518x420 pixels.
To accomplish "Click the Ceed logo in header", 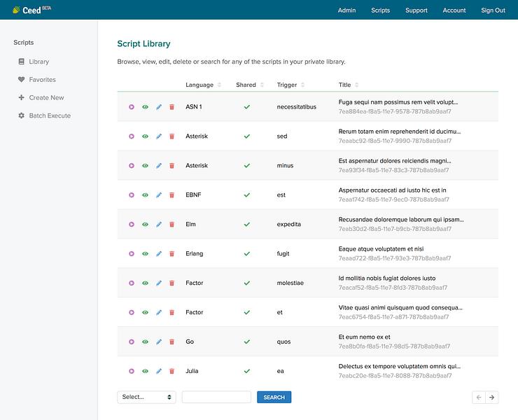I will [x=31, y=10].
